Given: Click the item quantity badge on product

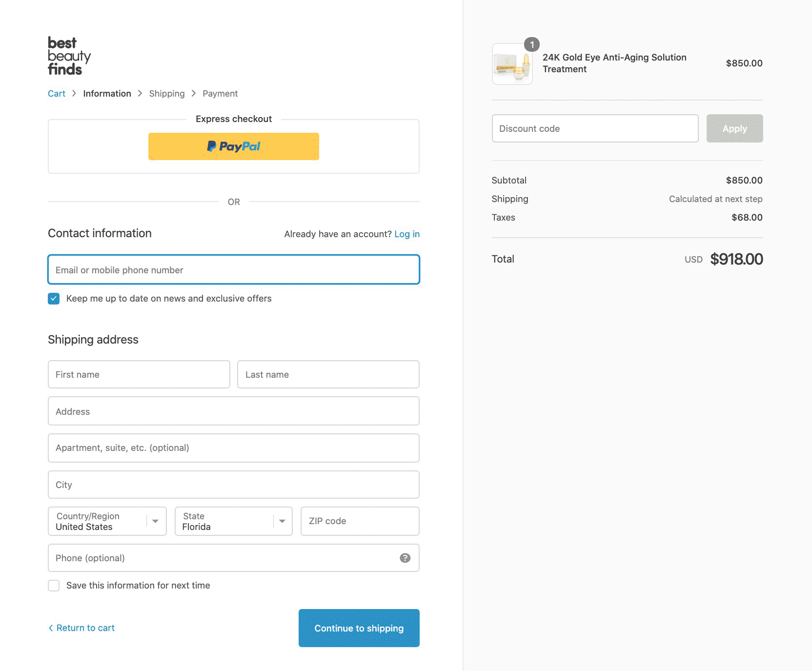Looking at the screenshot, I should point(532,44).
